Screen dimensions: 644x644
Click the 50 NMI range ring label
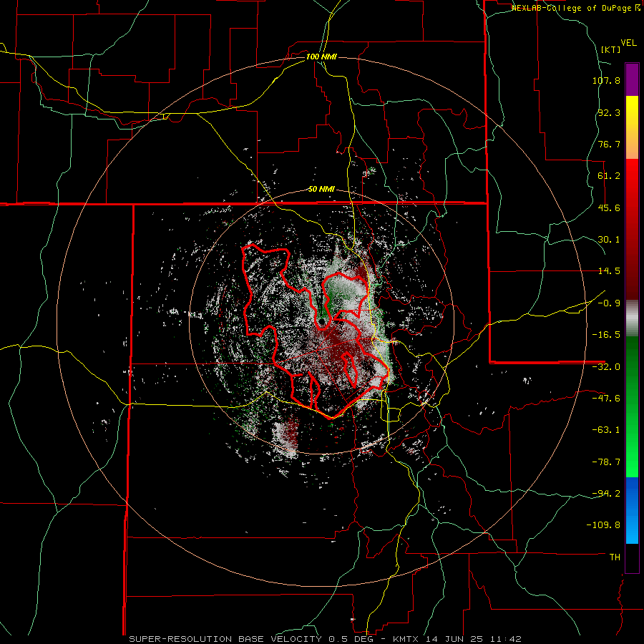[321, 190]
